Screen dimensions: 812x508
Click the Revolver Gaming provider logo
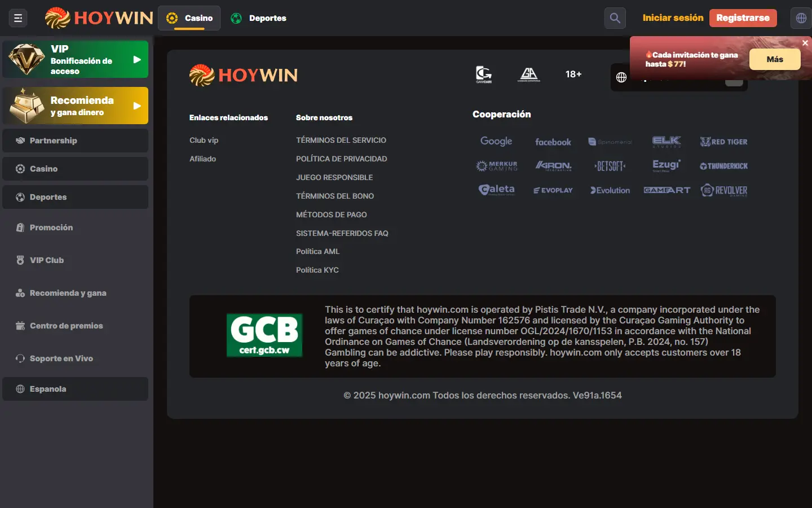(724, 190)
